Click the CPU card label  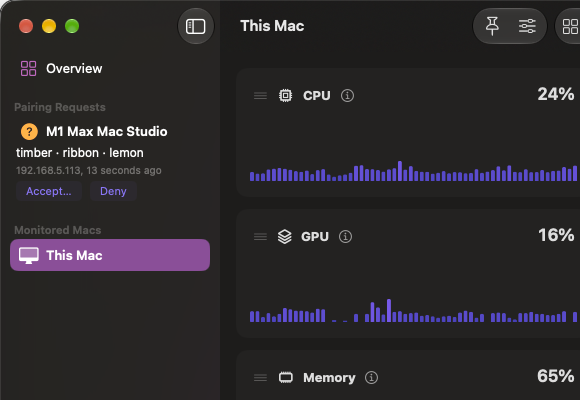tap(317, 96)
